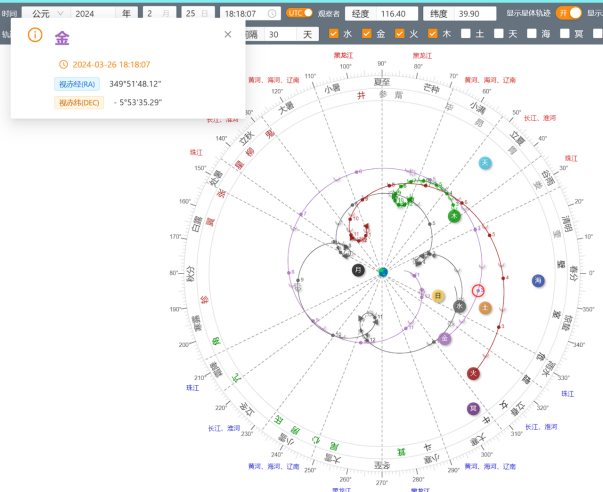Click the Sun (日) planet marker
Image resolution: width=603 pixels, height=492 pixels.
click(438, 296)
